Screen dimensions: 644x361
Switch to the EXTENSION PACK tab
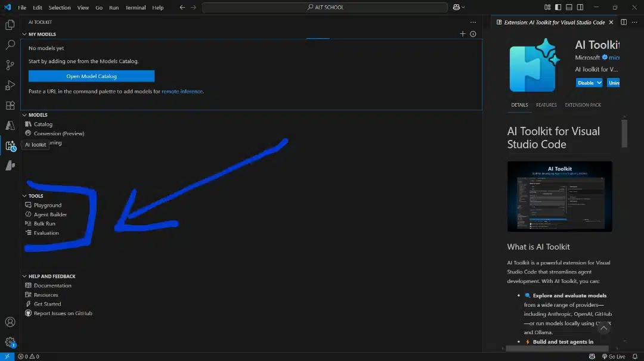pyautogui.click(x=583, y=105)
